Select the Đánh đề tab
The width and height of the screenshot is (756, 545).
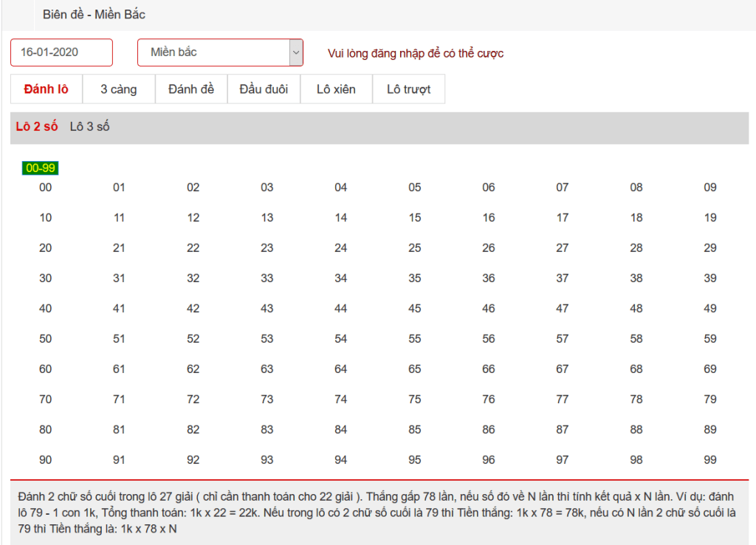point(191,89)
